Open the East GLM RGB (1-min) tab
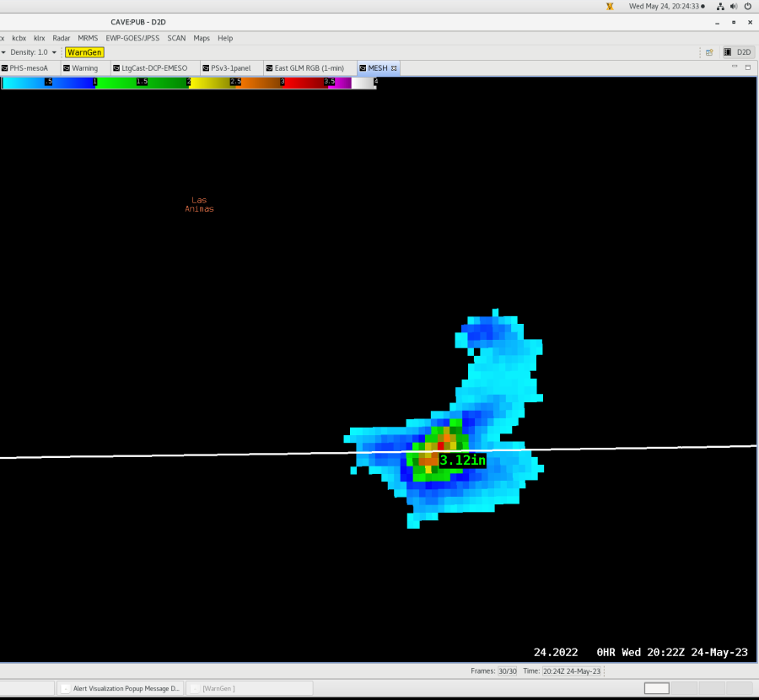This screenshot has width=759, height=700. click(x=309, y=68)
